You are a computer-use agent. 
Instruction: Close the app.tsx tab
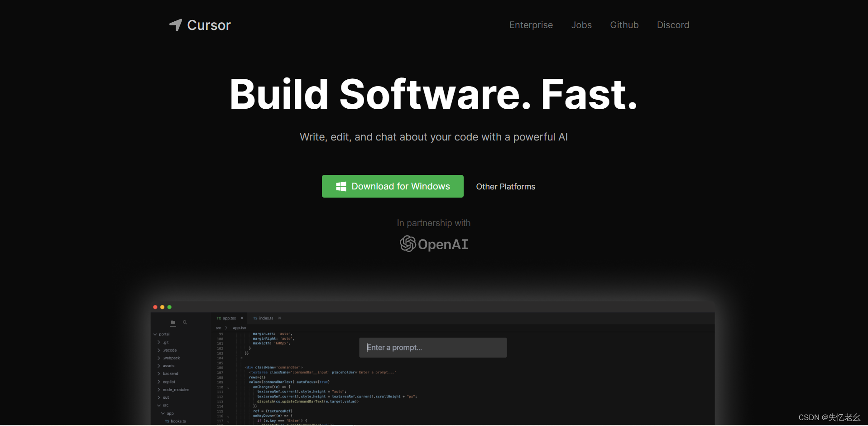242,318
